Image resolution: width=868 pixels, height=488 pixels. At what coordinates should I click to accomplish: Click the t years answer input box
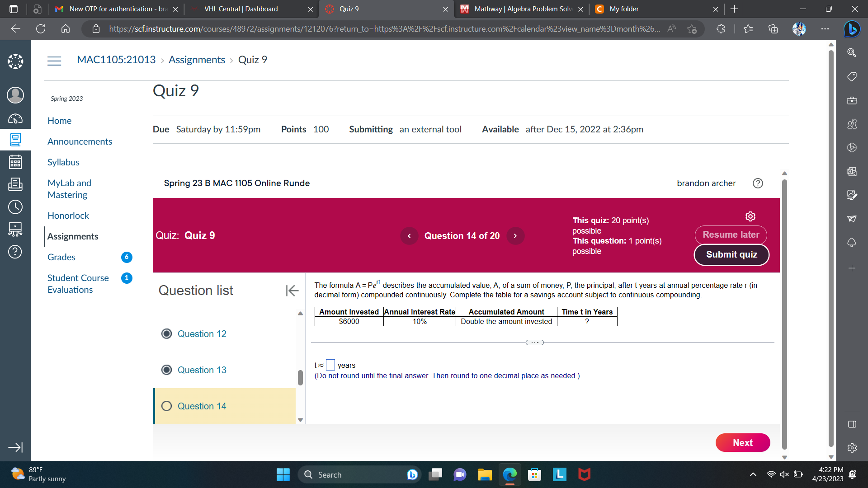click(x=330, y=365)
